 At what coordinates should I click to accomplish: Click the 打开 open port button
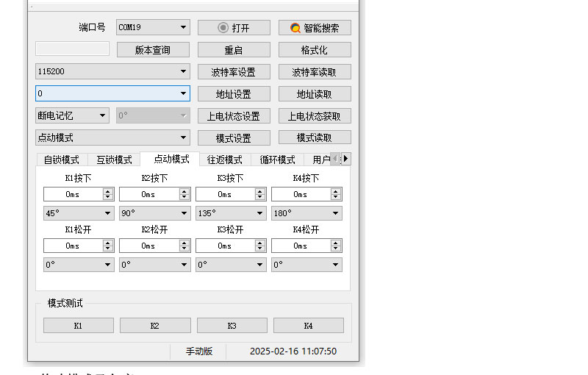pos(234,28)
